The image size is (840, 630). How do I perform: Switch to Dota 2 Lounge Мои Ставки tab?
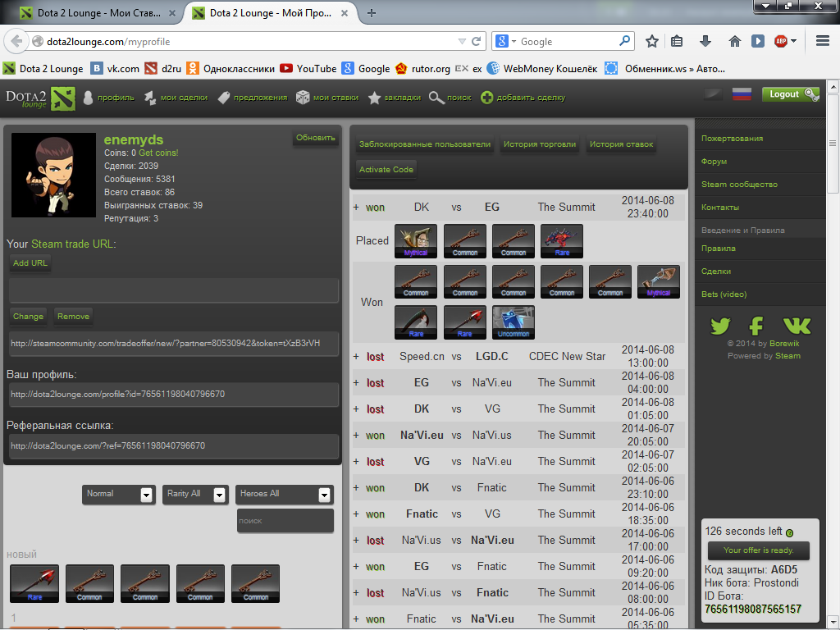click(x=98, y=13)
